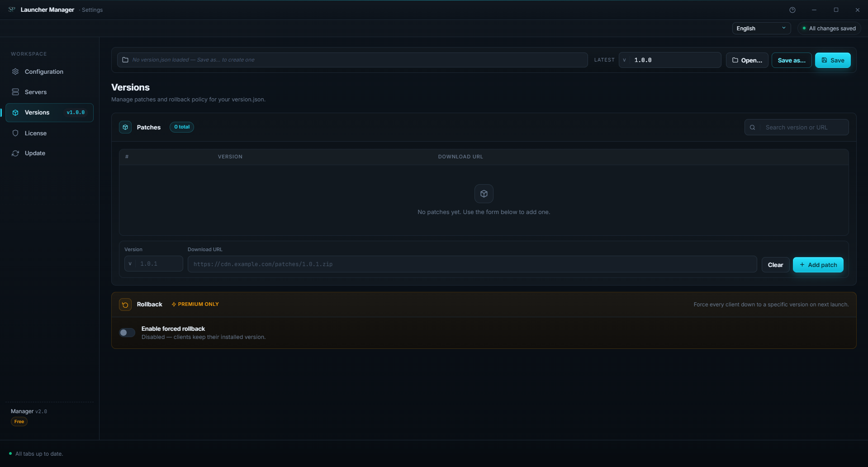Click the Save button
Screen dimensions: 868x467
pos(833,60)
